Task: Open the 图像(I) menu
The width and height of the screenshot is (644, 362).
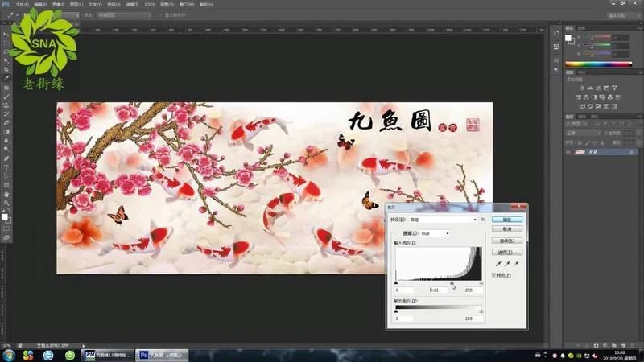Action: [x=58, y=5]
